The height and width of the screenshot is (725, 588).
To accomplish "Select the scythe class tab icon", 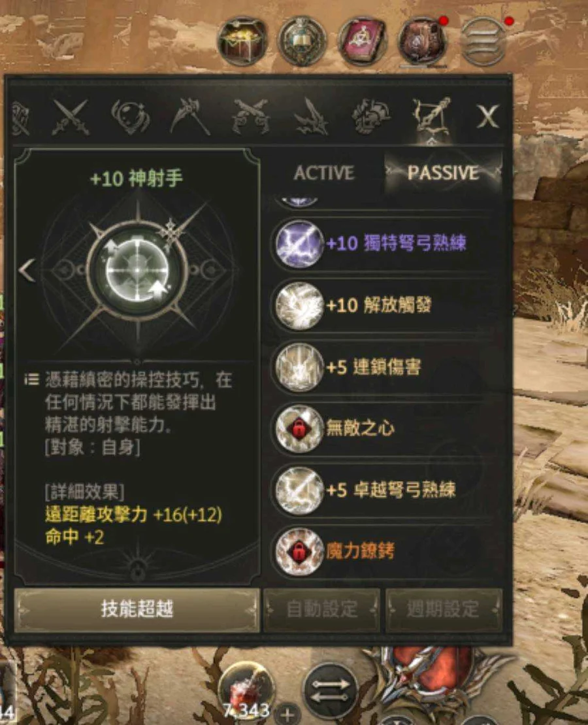I will coord(191,117).
